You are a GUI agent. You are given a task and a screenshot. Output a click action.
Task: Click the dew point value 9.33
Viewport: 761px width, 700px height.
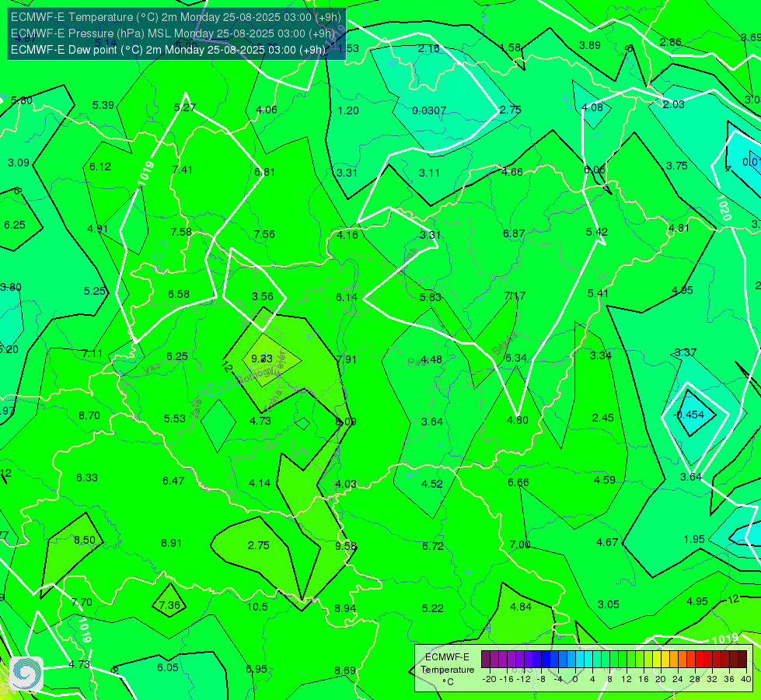point(262,359)
